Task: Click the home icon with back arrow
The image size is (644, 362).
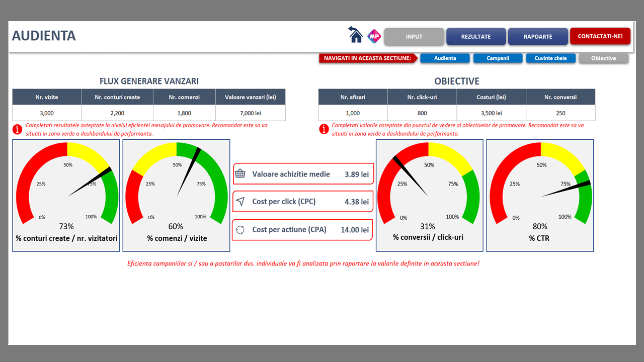Action: [356, 35]
